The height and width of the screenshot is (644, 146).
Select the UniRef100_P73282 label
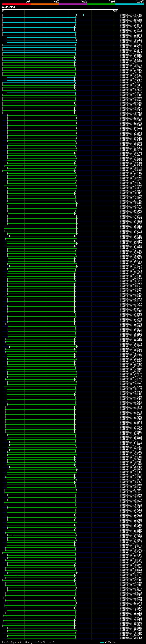pyautogui.click(x=131, y=135)
